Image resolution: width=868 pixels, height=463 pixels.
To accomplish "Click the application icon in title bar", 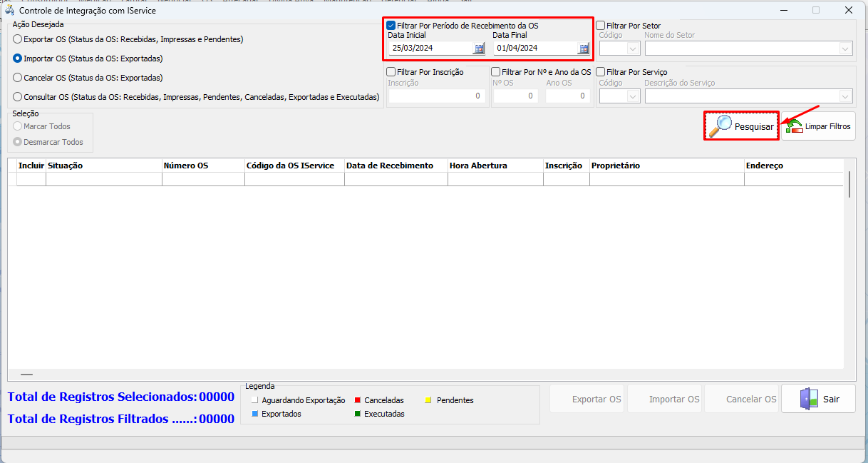I will (x=9, y=11).
